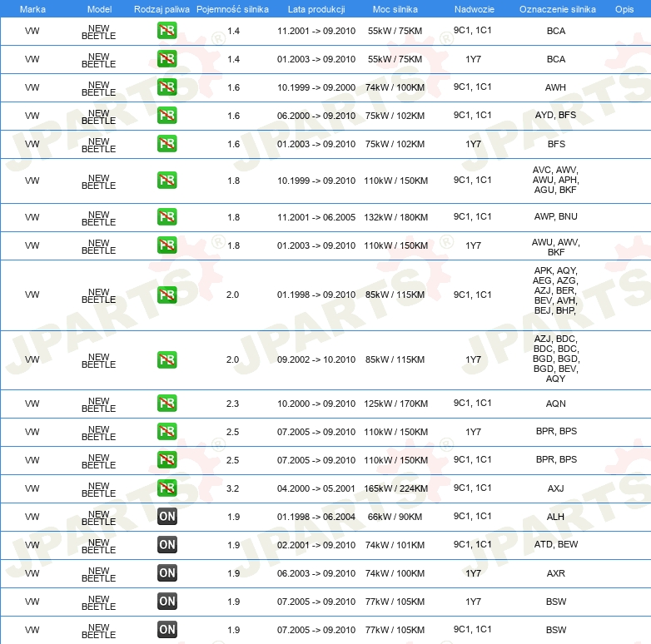Click the Lata produkcji column header
Viewport: 651px width, 644px height.
(x=316, y=9)
